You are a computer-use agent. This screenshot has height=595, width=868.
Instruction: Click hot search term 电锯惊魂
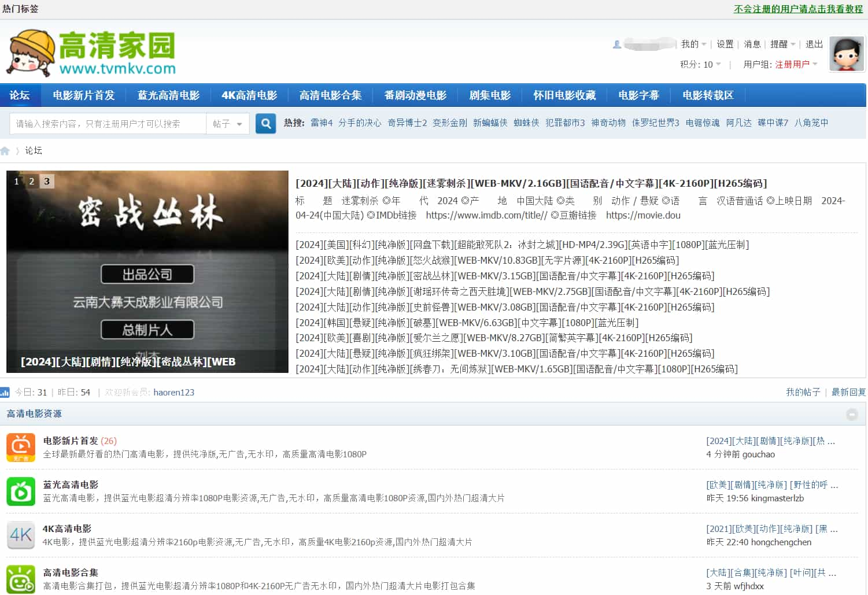[x=703, y=123]
